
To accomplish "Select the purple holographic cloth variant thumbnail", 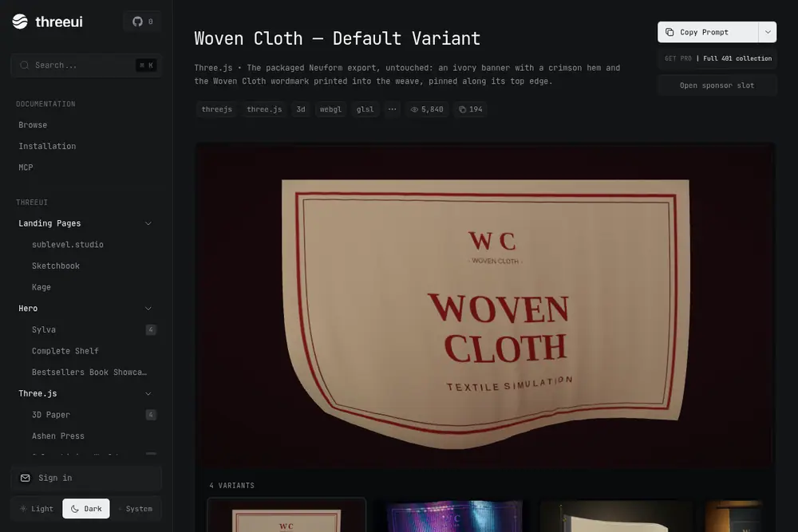I will (x=453, y=515).
